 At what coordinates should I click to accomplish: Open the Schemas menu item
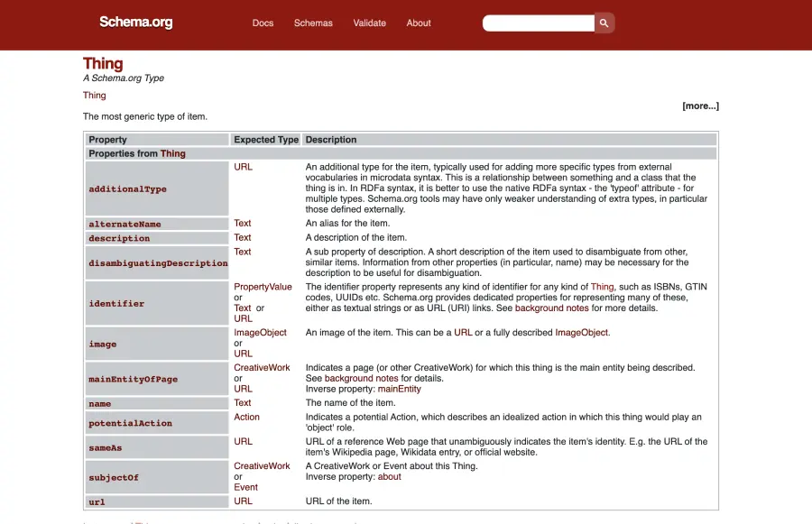[x=313, y=23]
